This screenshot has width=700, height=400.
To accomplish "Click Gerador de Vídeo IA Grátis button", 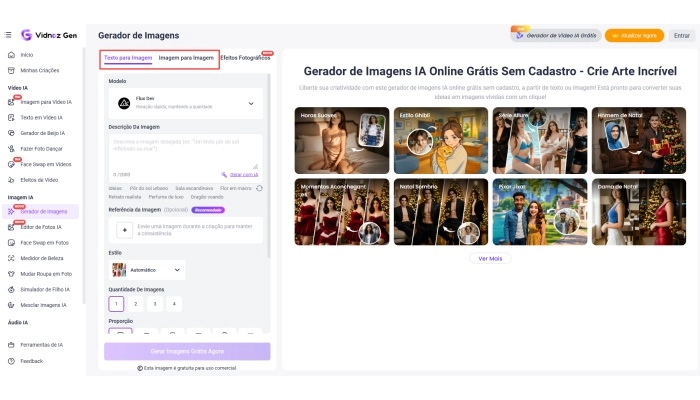I will coord(556,35).
